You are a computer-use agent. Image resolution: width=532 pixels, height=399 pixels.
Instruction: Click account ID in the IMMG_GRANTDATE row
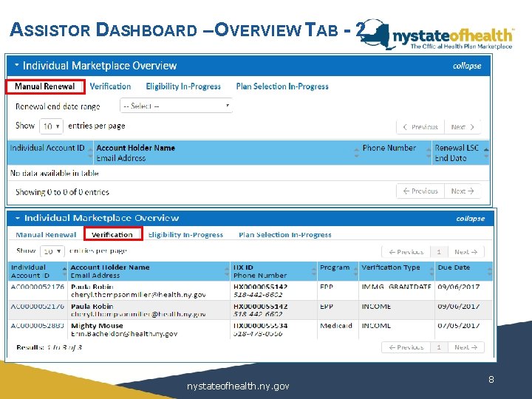tap(38, 287)
